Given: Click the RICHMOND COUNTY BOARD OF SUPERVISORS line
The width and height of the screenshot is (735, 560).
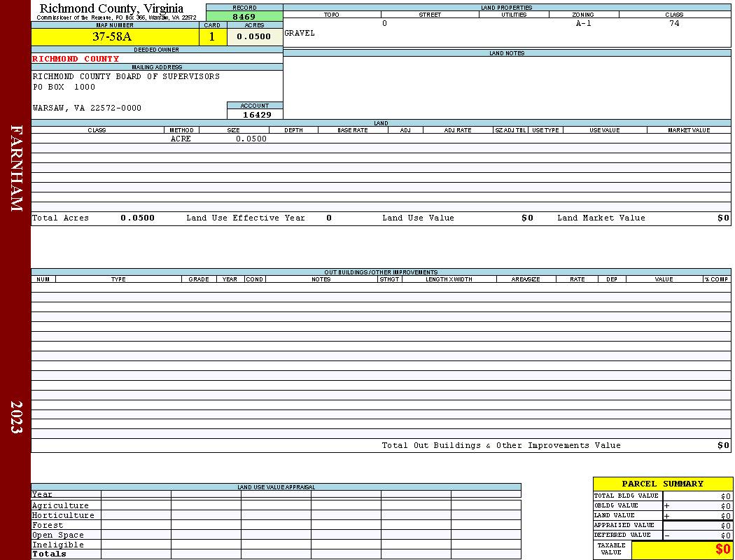Looking at the screenshot, I should (x=126, y=76).
